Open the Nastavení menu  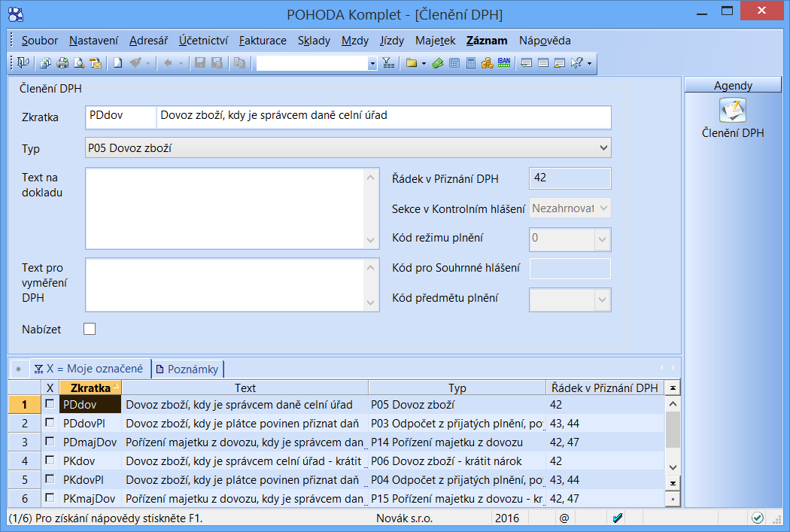(94, 41)
